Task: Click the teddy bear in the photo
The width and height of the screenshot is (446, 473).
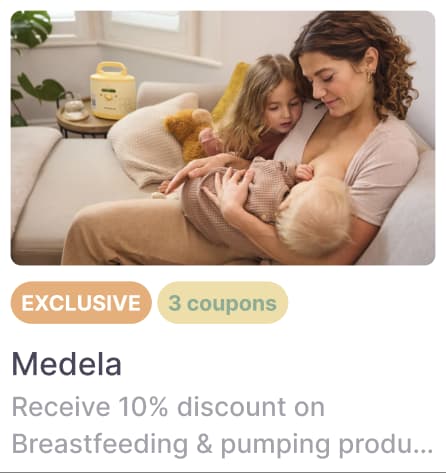Action: click(x=189, y=133)
